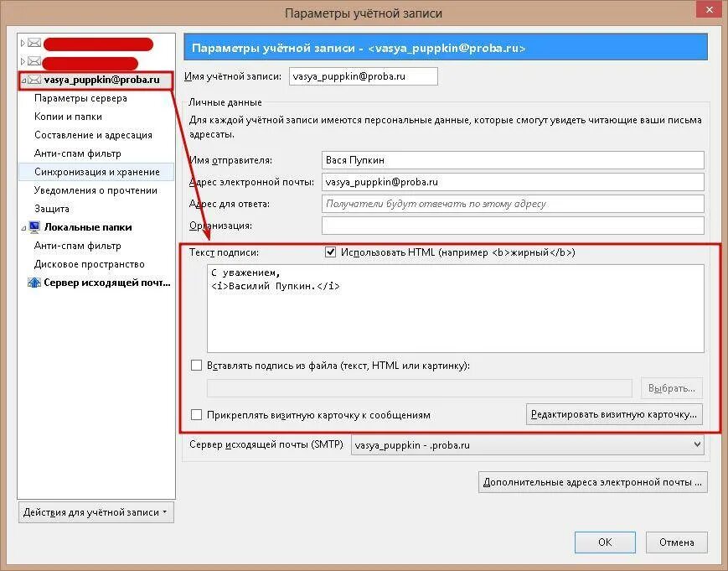The width and height of the screenshot is (728, 571).
Task: Select 'Уведомления о прочтении' item
Action: tap(96, 190)
